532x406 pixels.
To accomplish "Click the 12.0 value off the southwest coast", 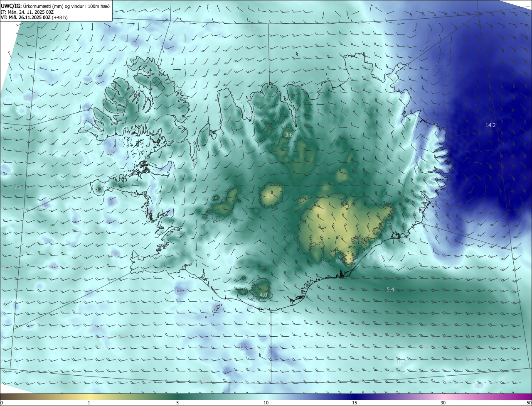I will [x=181, y=291].
